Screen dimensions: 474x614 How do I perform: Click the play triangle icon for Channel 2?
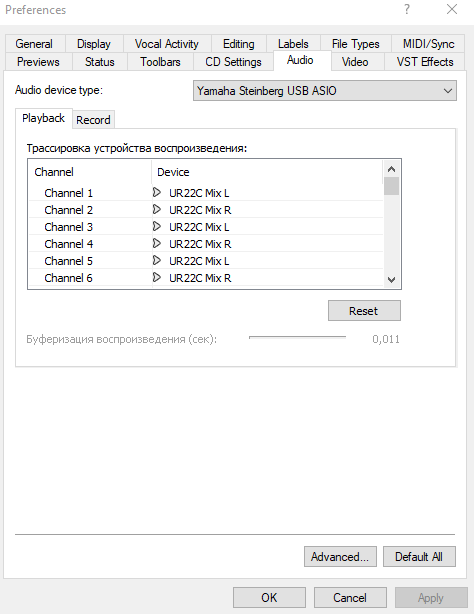157,209
